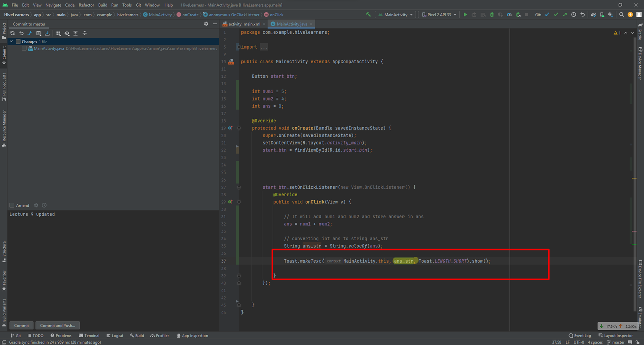Open View Options eye icon in Commit panel

(x=67, y=33)
